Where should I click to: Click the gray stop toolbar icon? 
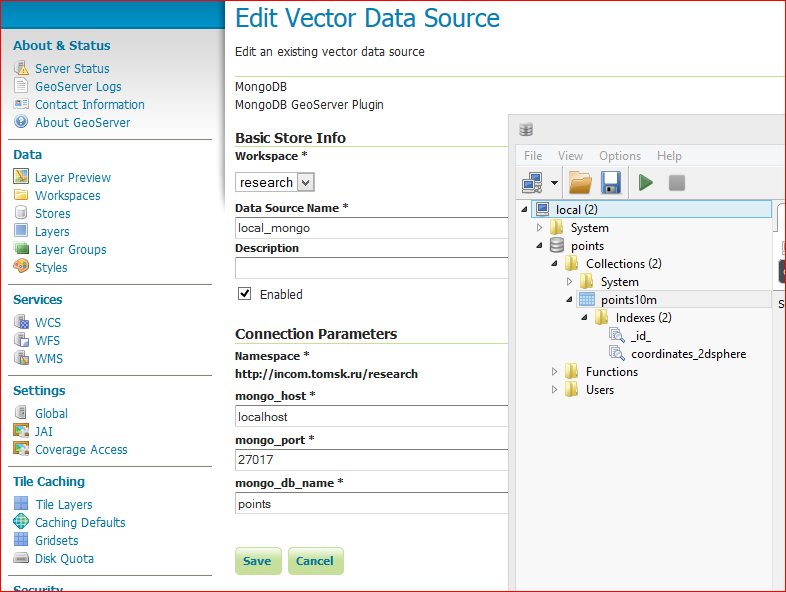pos(677,183)
